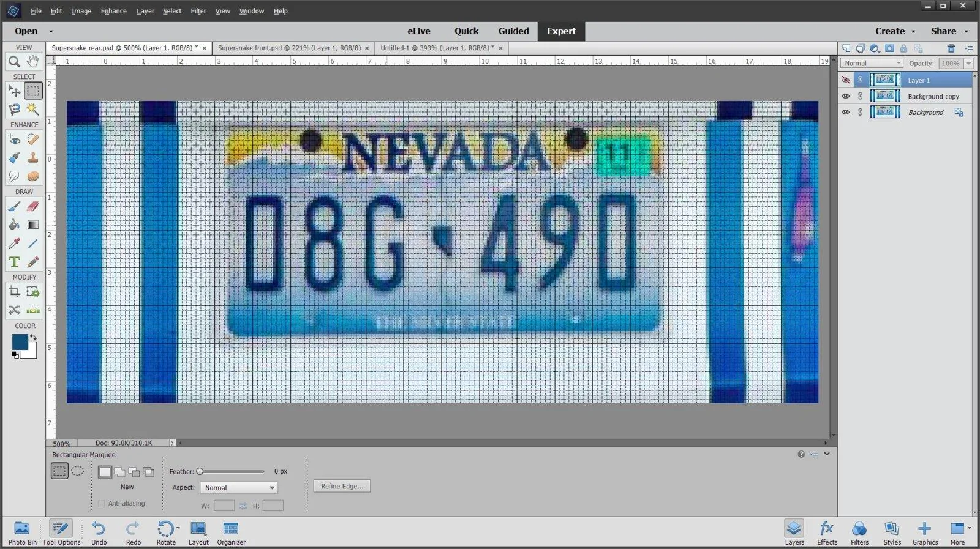Open the Styles panel
Screen dimensions: 980x549
[892, 533]
